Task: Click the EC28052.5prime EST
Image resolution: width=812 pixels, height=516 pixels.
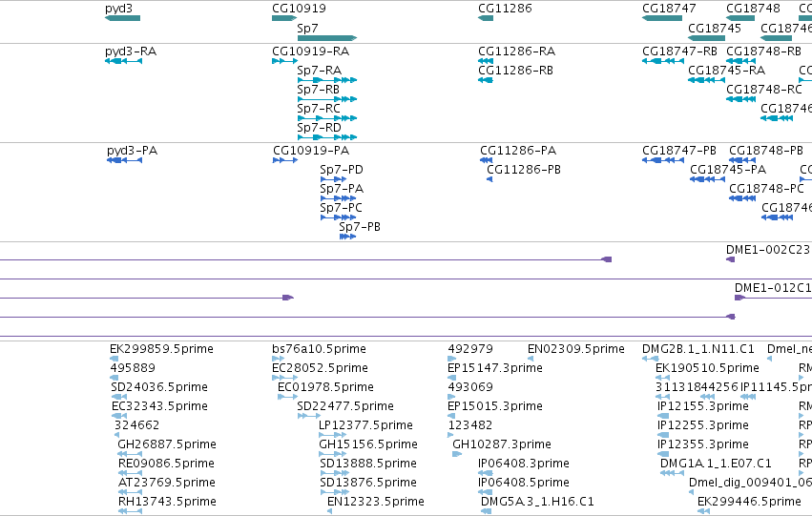Action: click(x=285, y=378)
